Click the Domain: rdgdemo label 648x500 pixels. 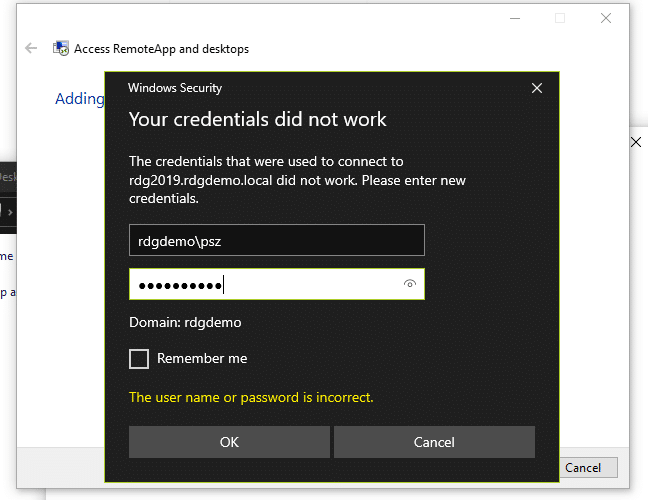[185, 323]
